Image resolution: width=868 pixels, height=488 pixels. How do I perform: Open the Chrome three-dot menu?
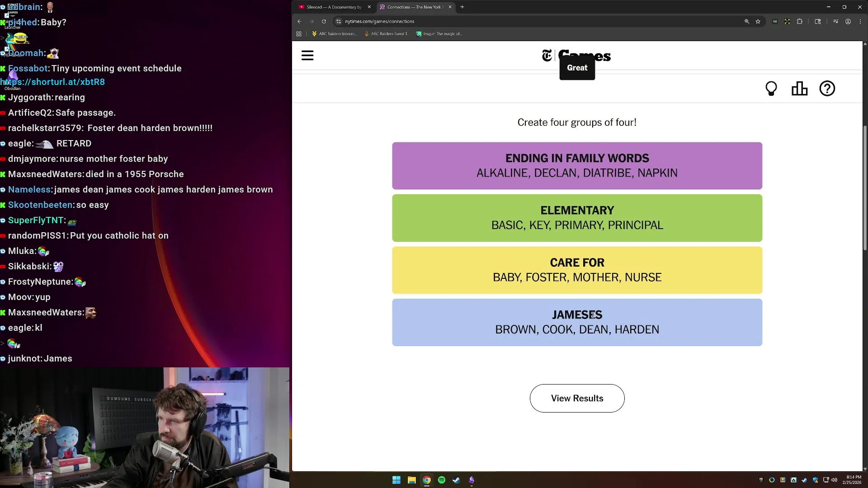click(860, 21)
